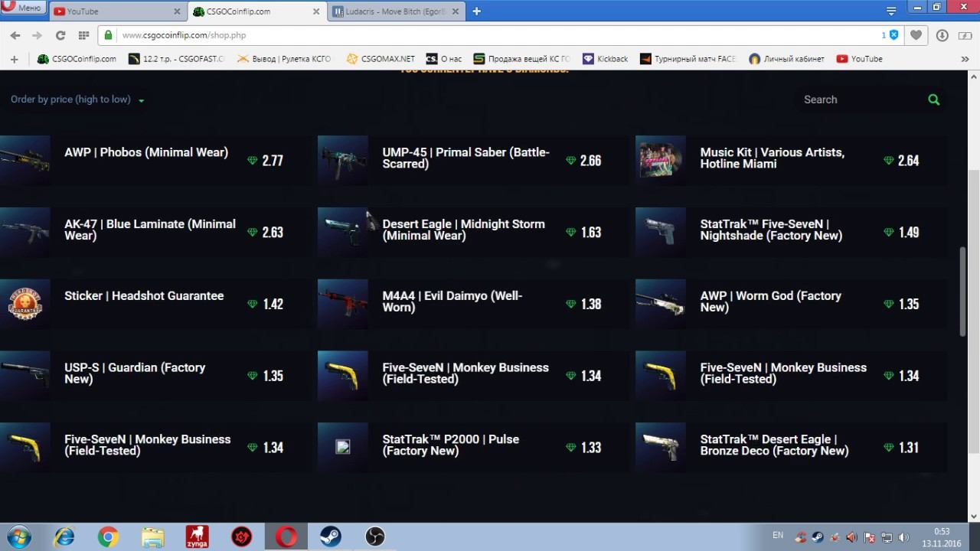Screen dimensions: 980x551
Task: Open Steam from the taskbar
Action: coord(331,536)
